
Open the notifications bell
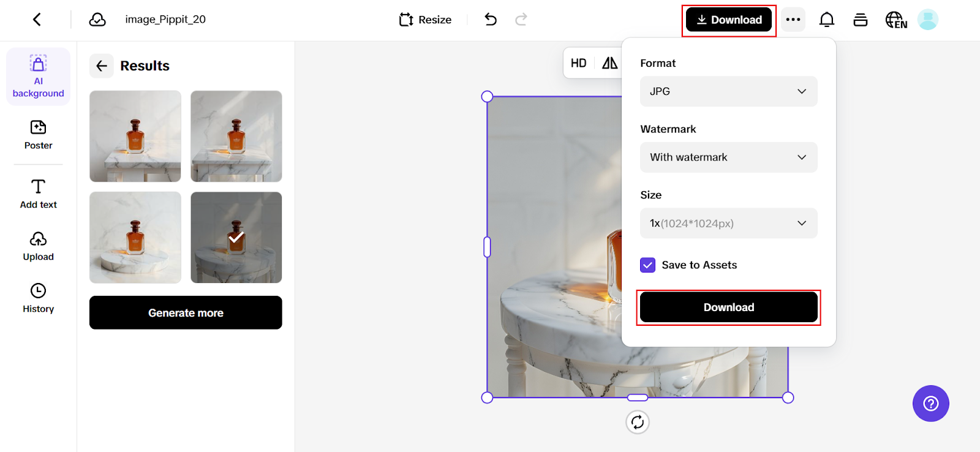click(827, 20)
